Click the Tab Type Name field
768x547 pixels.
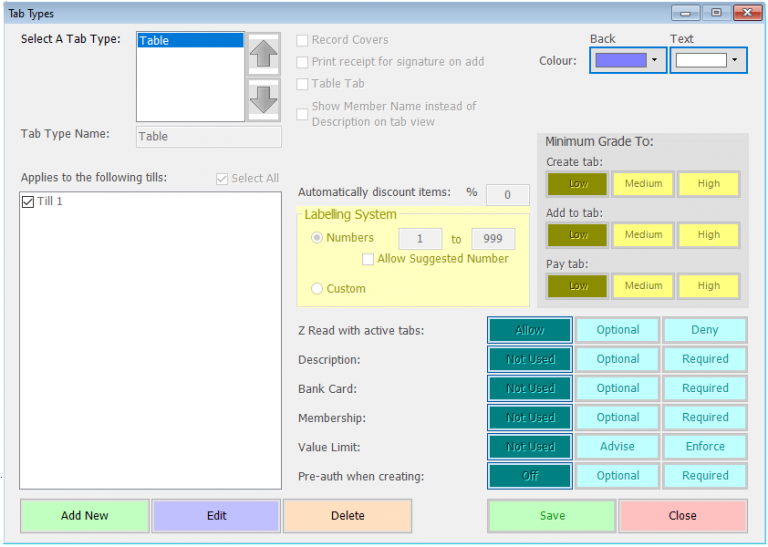209,137
